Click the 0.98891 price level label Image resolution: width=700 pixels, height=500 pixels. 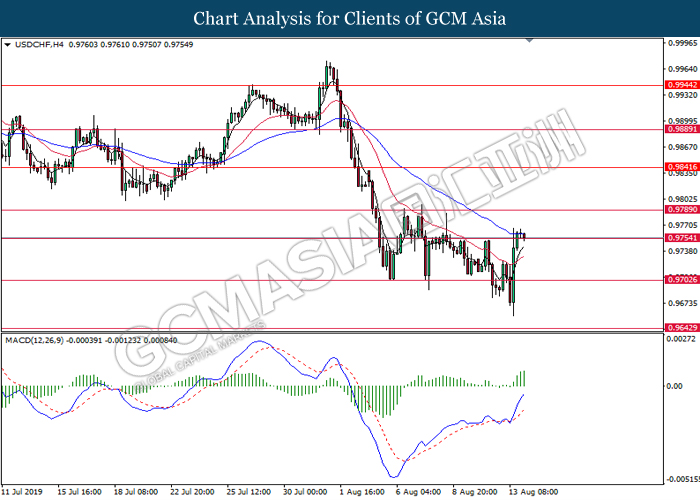pos(682,129)
